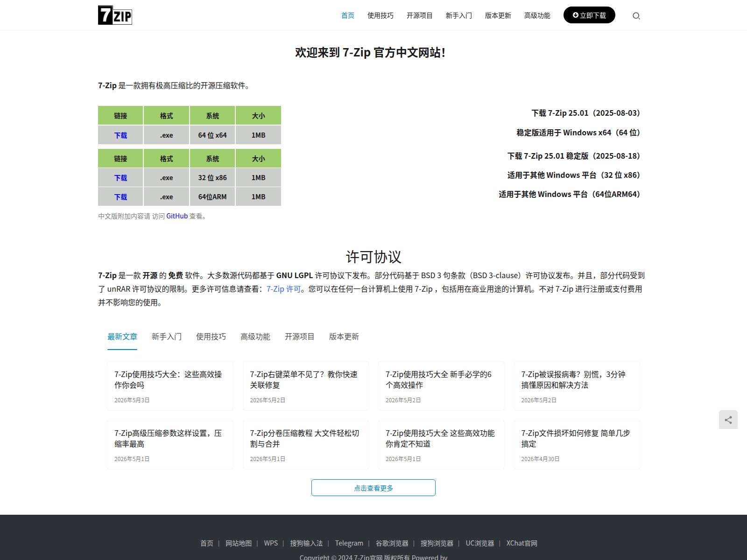Viewport: 747px width, 560px height.
Task: Click the 立即下载 download button
Action: coord(589,15)
